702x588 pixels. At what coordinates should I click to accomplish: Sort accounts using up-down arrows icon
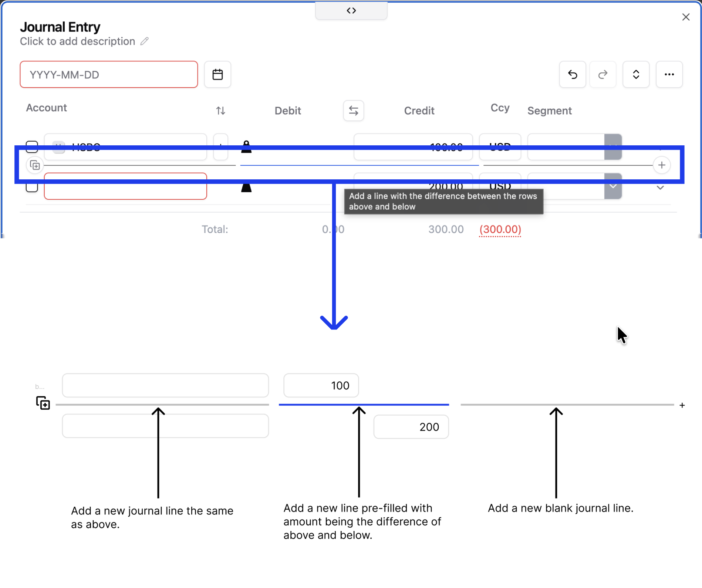pos(220,111)
